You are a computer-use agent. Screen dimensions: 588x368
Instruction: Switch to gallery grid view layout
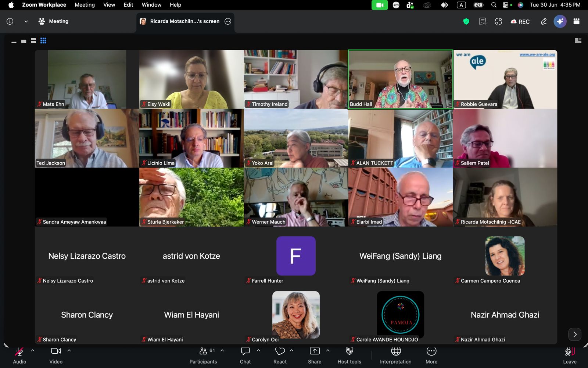pos(43,40)
